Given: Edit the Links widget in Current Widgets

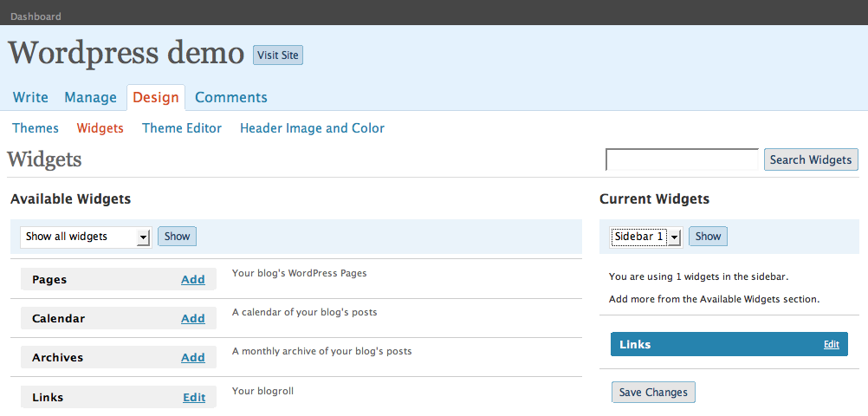Looking at the screenshot, I should [x=832, y=345].
